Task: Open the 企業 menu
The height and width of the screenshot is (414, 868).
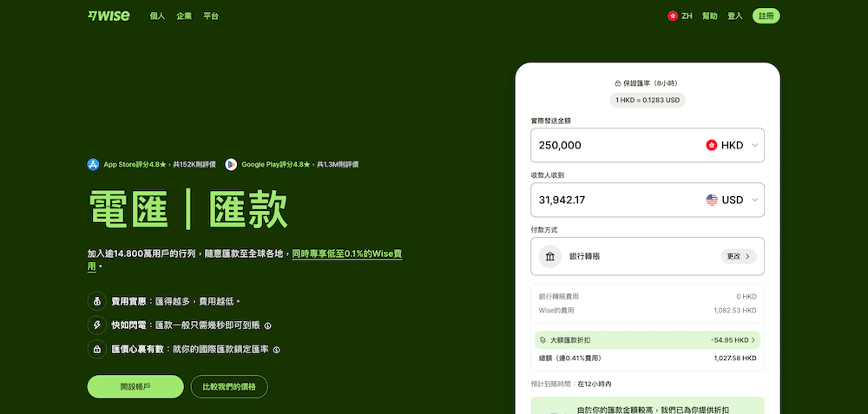Action: tap(184, 16)
